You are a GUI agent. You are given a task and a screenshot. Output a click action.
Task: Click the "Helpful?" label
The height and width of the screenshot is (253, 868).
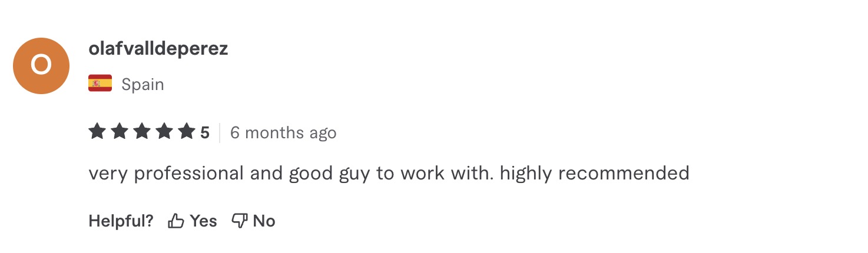click(x=121, y=221)
